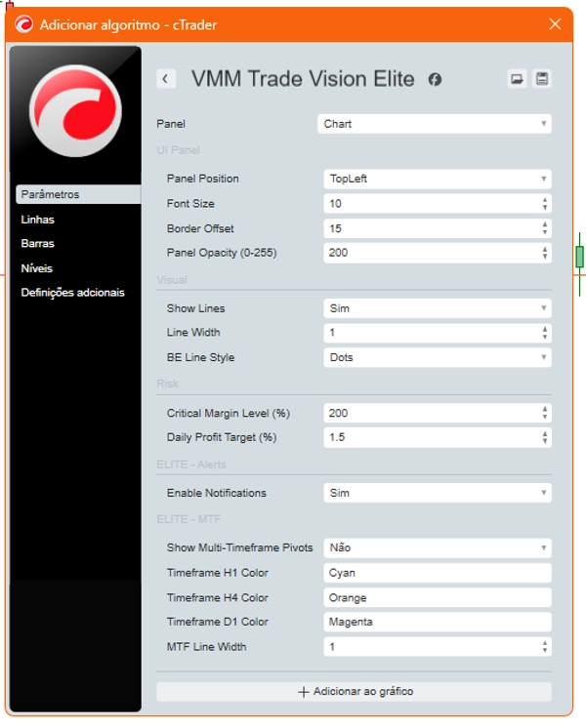Click the large cTrader logo image

[x=76, y=110]
